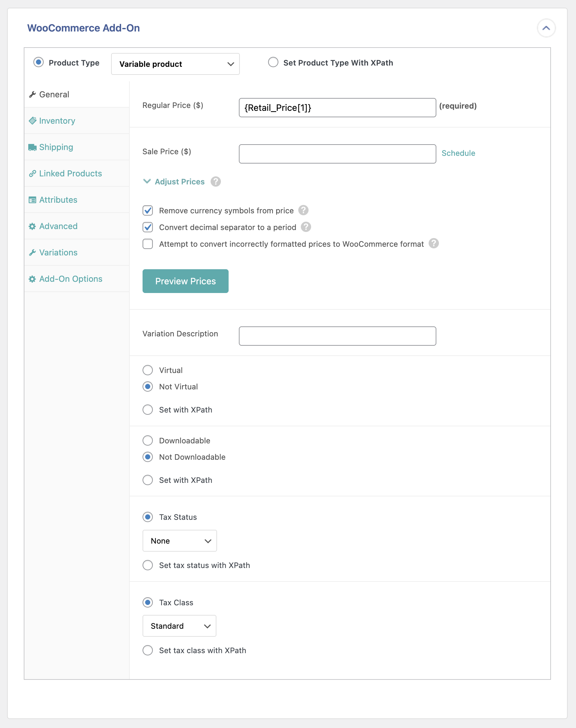The image size is (576, 728).
Task: Open the Variable product type dropdown
Action: pyautogui.click(x=175, y=64)
